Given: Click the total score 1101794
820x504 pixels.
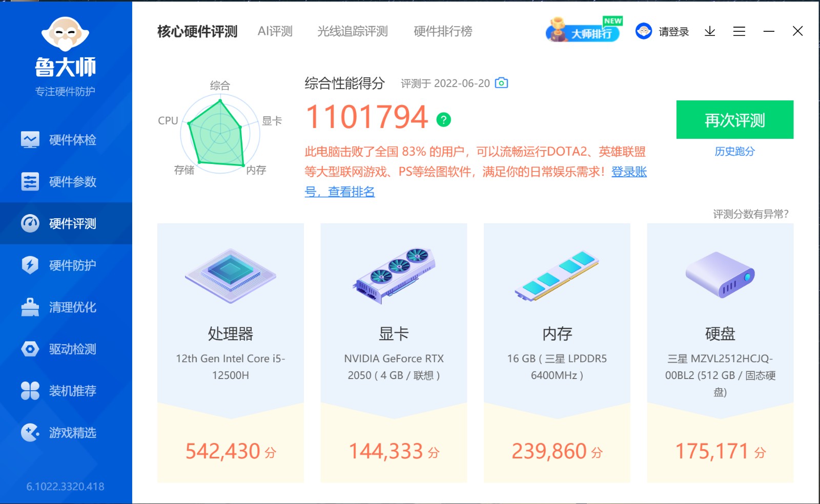Looking at the screenshot, I should [366, 117].
